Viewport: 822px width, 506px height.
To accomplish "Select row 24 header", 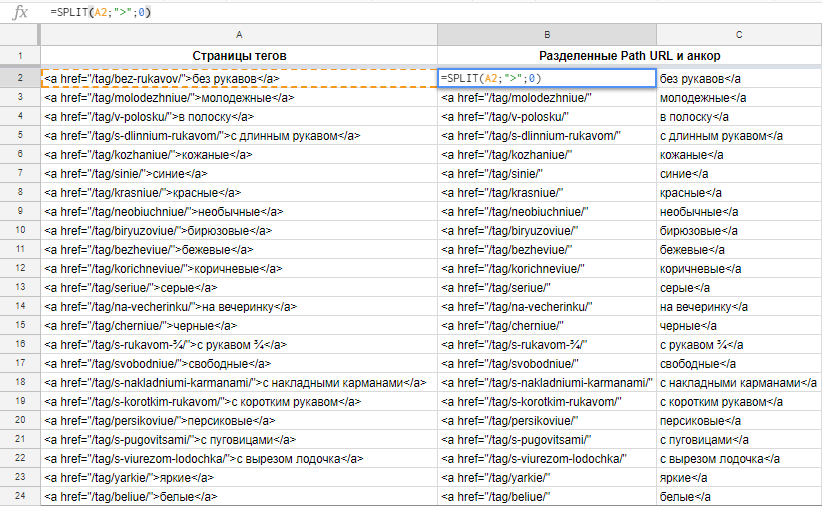I will [x=20, y=497].
